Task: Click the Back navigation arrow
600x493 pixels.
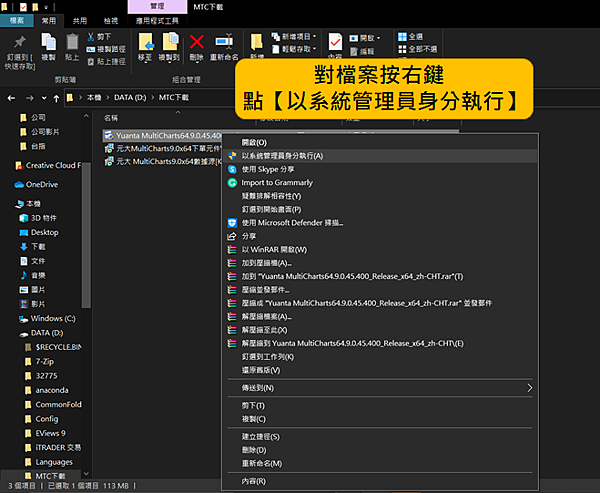Action: point(11,98)
